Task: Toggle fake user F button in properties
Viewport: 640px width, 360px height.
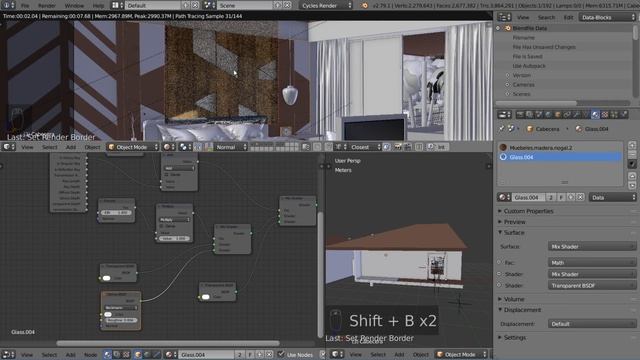Action: [x=562, y=197]
